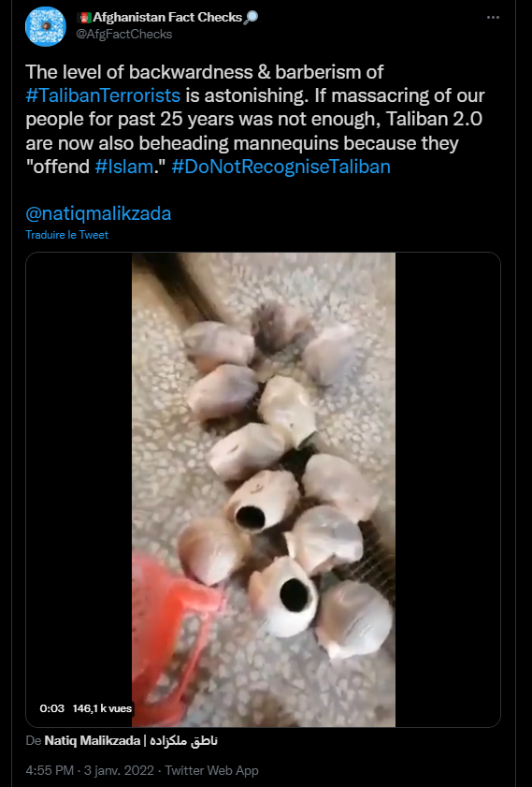Open the AfgFactChecks profile avatar
532x787 pixels.
(46, 26)
